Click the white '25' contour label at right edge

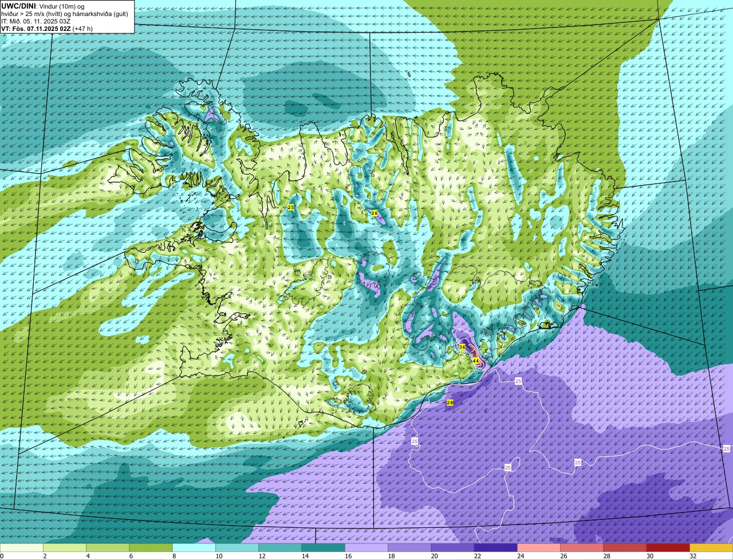tap(727, 448)
